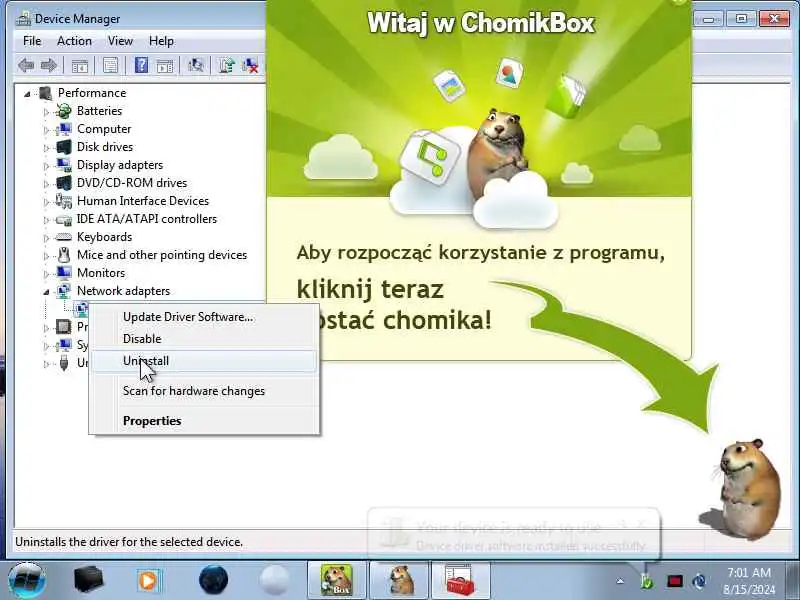The image size is (800, 600).
Task: Select the Monitors category icon
Action: (x=64, y=272)
